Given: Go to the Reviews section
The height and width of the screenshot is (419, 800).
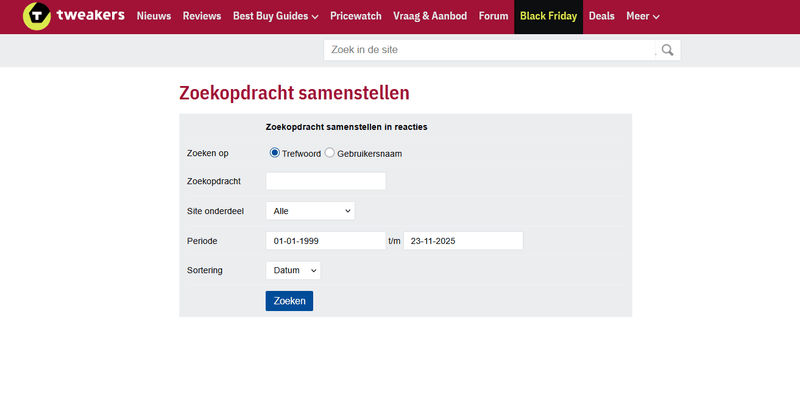Looking at the screenshot, I should [202, 16].
